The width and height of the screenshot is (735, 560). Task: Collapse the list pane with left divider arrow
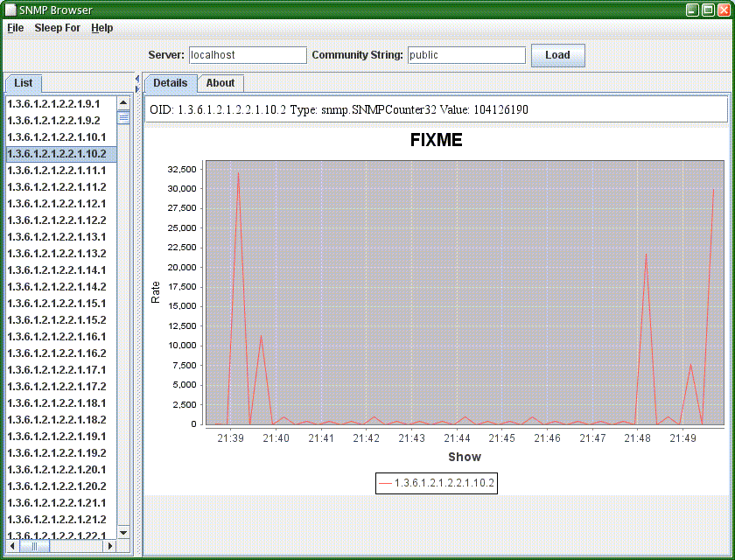pos(136,78)
